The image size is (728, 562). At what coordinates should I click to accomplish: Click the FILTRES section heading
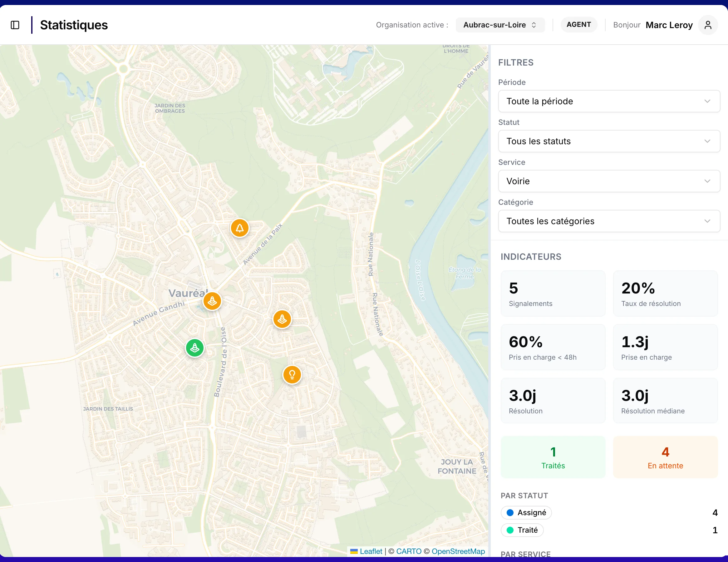tap(516, 63)
